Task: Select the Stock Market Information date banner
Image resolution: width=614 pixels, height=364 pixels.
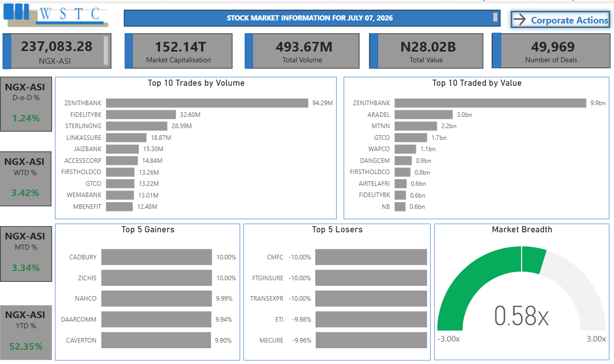Action: 312,18
